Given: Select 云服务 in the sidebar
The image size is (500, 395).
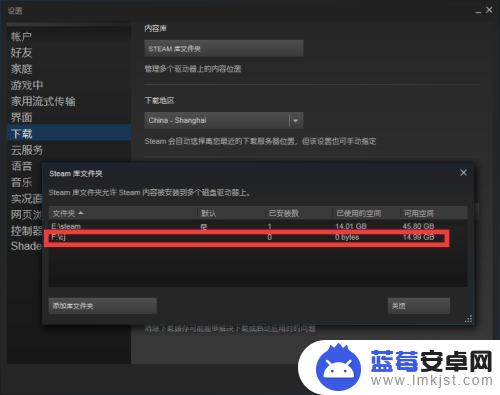Looking at the screenshot, I should click(x=27, y=150).
